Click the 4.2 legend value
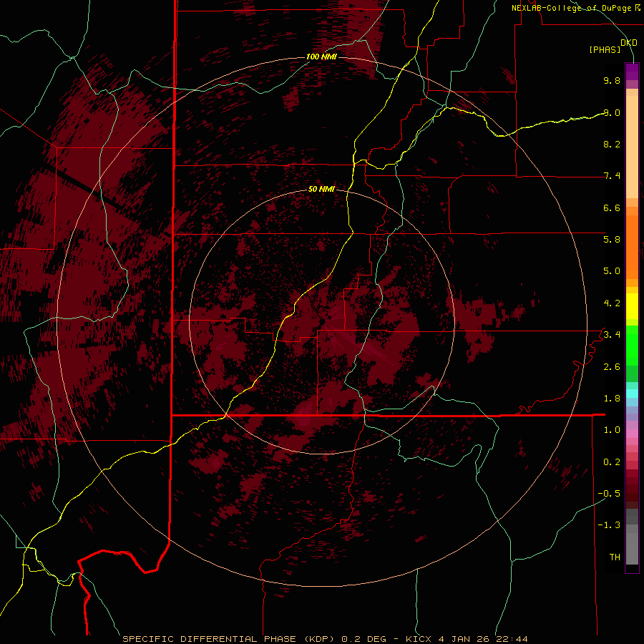The height and width of the screenshot is (644, 644). 612,303
